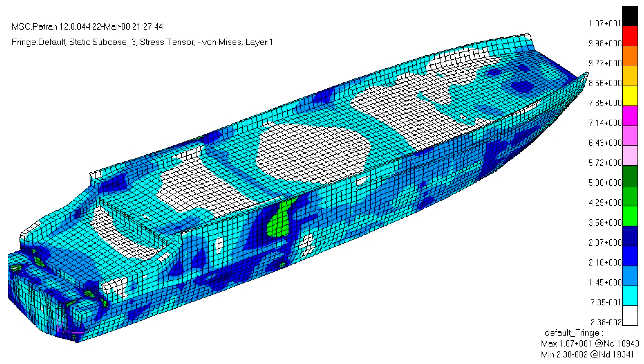Click the MSC.Patran version title text
Image resolution: width=644 pixels, height=364 pixels.
pos(87,27)
